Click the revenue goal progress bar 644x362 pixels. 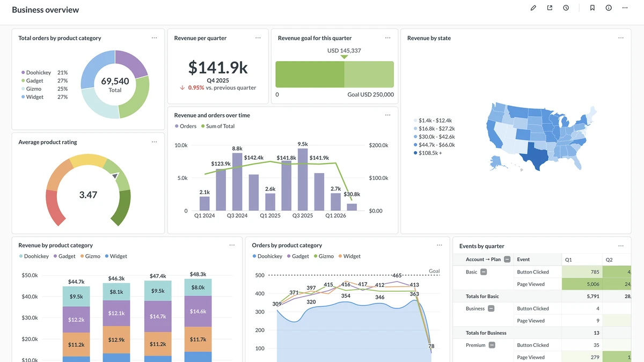tap(335, 74)
